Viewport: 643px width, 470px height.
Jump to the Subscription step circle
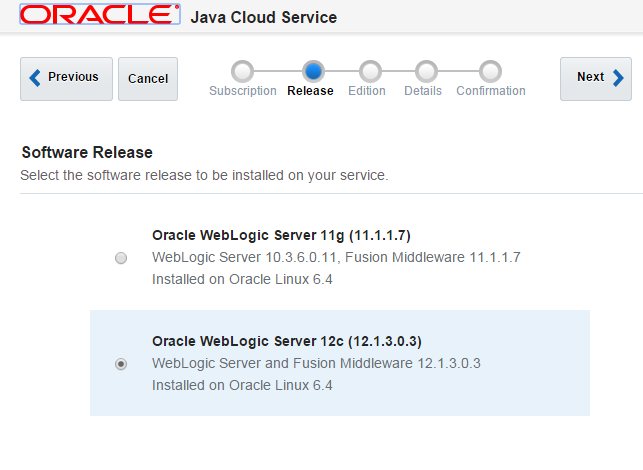242,71
